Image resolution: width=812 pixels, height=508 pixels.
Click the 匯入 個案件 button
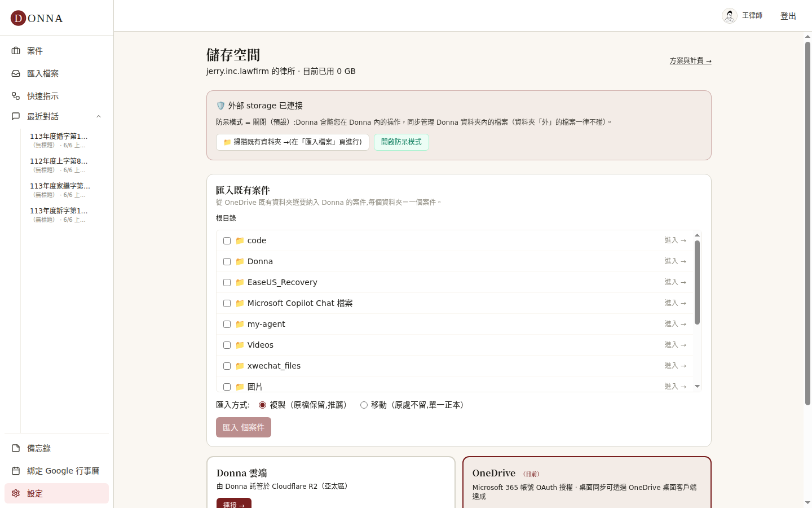point(244,427)
